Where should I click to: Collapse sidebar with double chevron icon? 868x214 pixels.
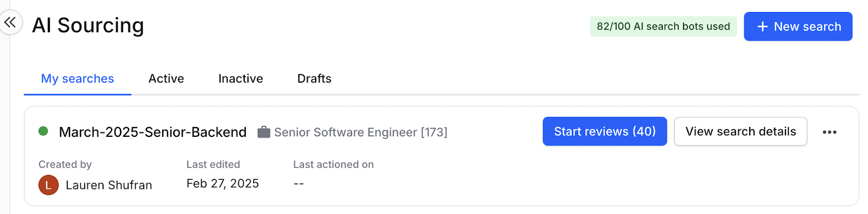point(10,22)
